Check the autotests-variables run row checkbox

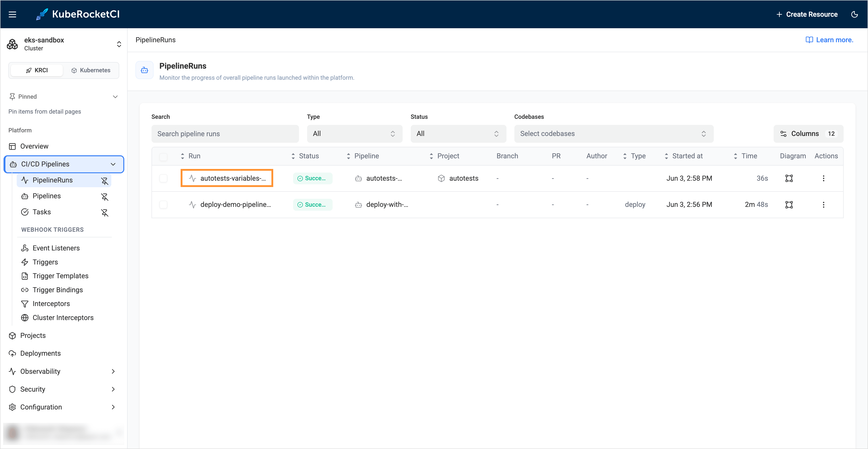(163, 178)
